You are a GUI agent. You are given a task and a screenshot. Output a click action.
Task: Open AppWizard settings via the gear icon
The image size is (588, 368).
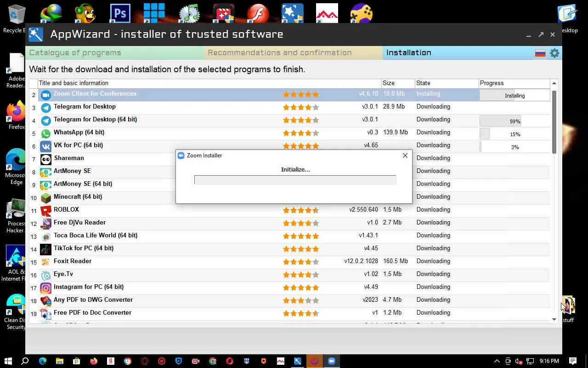554,53
